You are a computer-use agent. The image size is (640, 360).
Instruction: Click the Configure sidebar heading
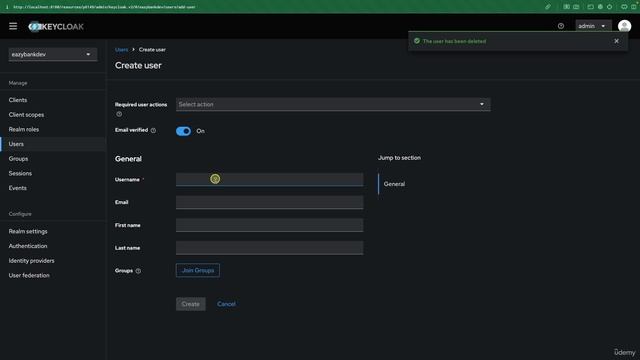(20, 214)
